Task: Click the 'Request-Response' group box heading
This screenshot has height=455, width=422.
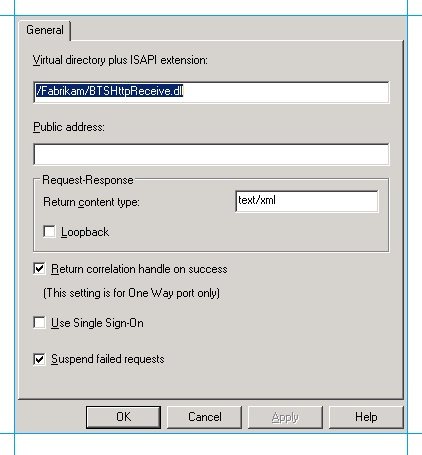Action: tap(88, 180)
